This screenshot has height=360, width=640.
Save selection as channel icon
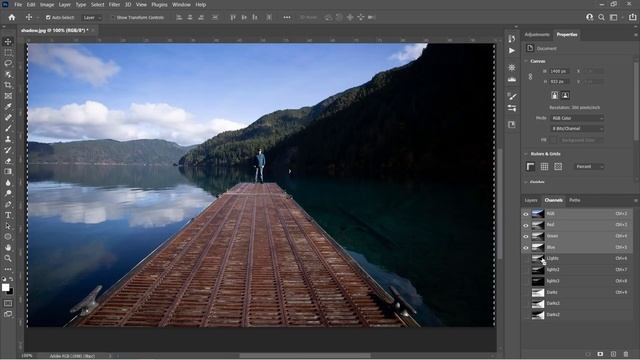pos(600,354)
